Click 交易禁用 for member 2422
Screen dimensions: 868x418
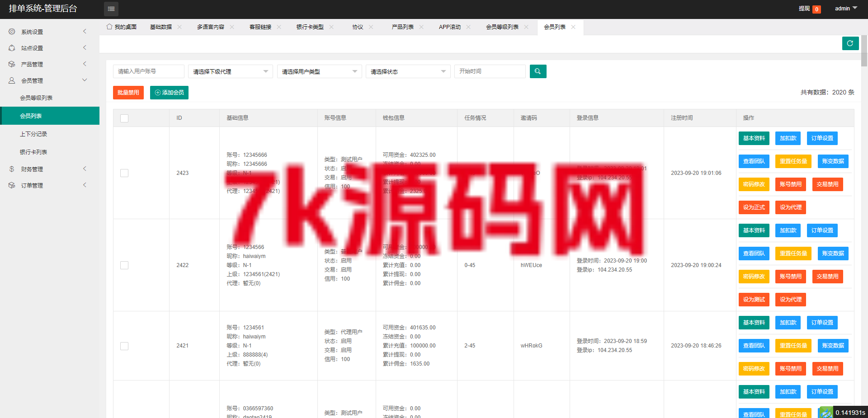pyautogui.click(x=828, y=277)
